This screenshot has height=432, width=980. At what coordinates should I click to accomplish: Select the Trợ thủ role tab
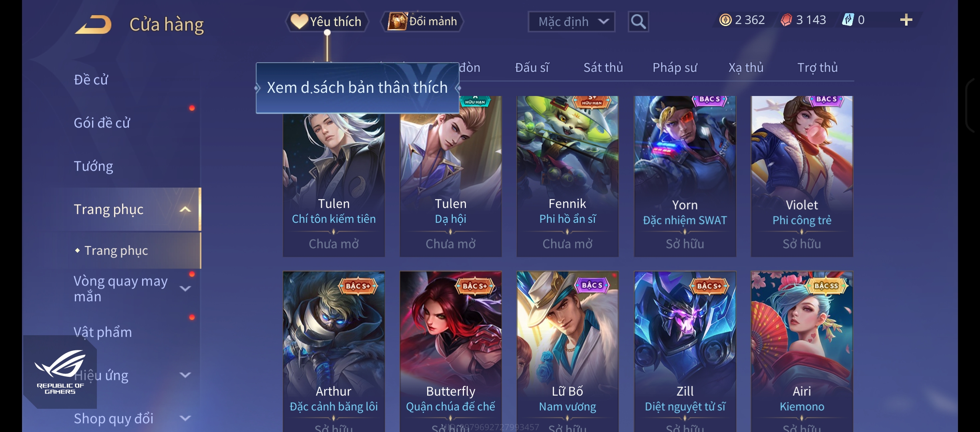817,68
